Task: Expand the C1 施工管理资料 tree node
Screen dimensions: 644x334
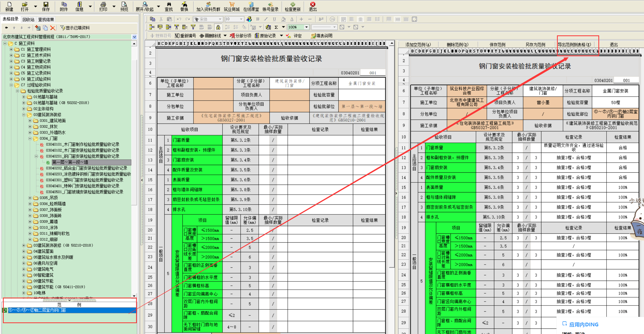Action: tap(11, 49)
